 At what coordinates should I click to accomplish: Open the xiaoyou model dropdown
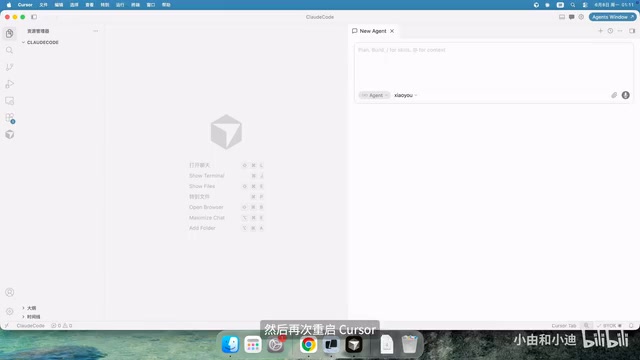pyautogui.click(x=405, y=95)
